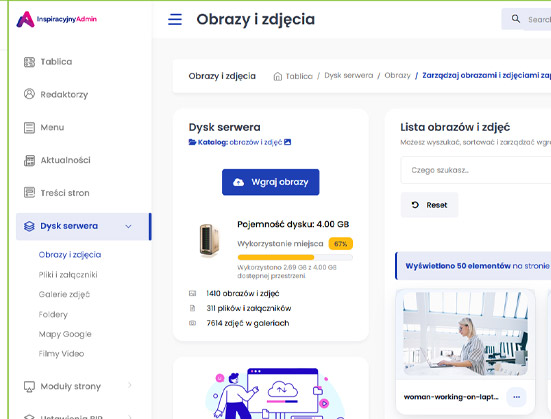Click the Zarządzaj obrazami i zdjęciami breadcrumb

pos(486,76)
